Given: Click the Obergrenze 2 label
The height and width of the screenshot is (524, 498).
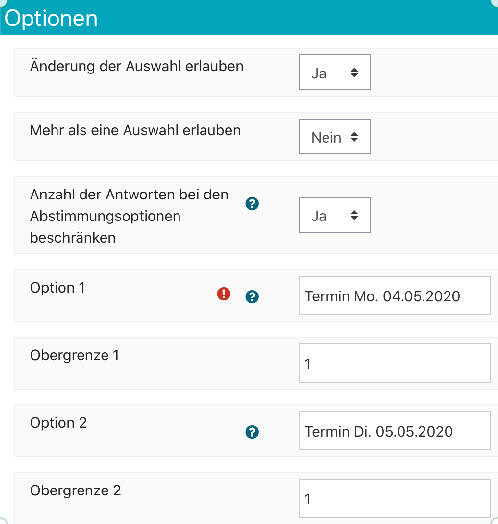Looking at the screenshot, I should tap(76, 491).
